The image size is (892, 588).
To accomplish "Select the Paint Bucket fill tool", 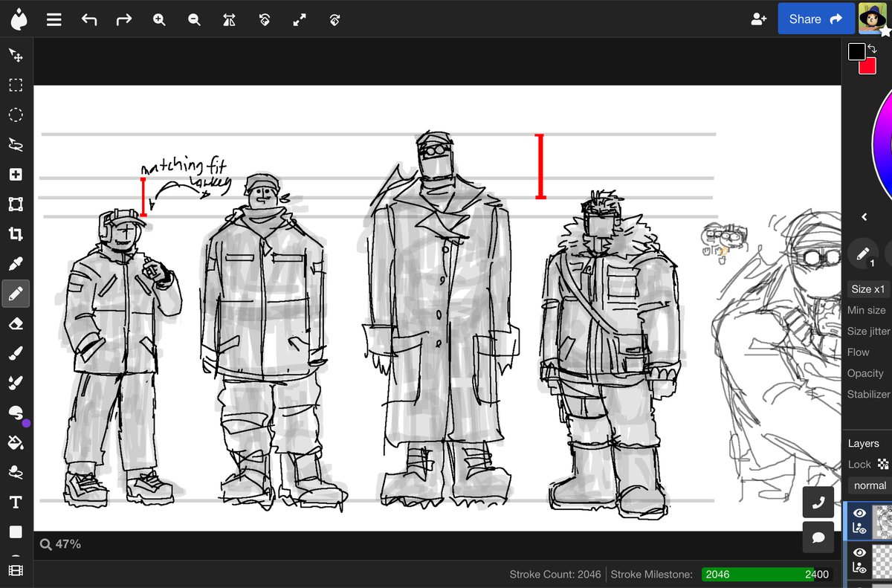I will 16,443.
